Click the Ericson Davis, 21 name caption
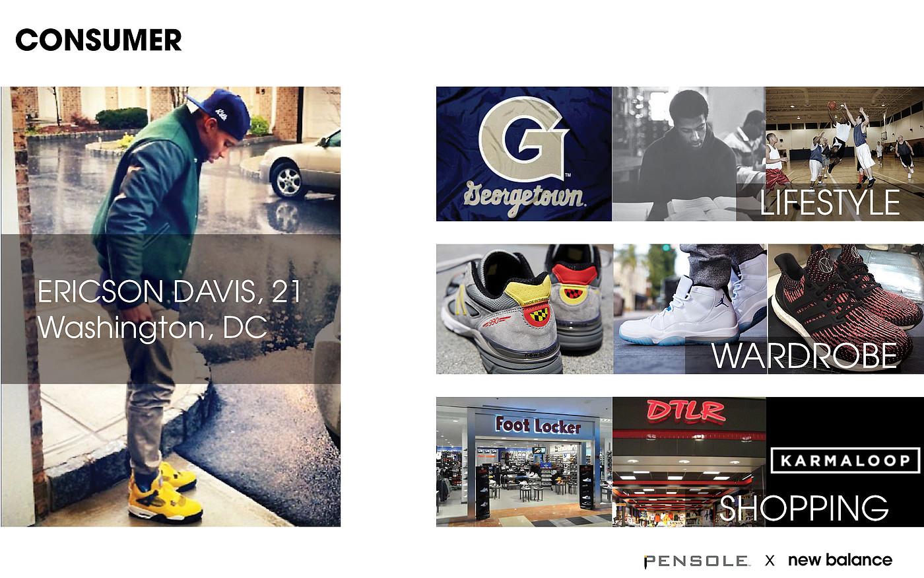 coord(169,292)
